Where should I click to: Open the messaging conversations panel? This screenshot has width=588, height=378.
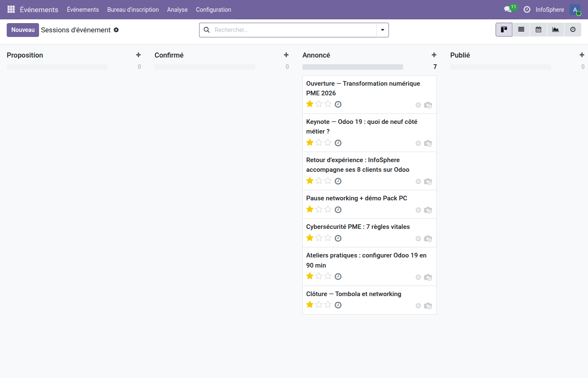tap(507, 9)
